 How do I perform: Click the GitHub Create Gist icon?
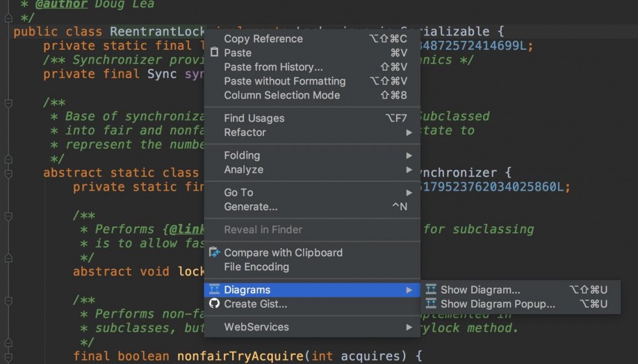(x=214, y=304)
